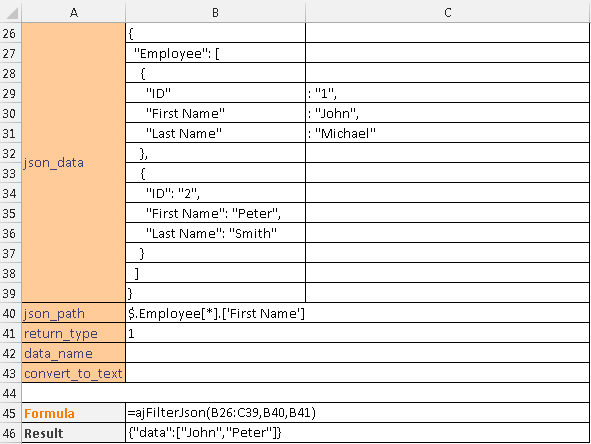This screenshot has width=591, height=444.
Task: Select row 40 header
Action: pos(10,313)
